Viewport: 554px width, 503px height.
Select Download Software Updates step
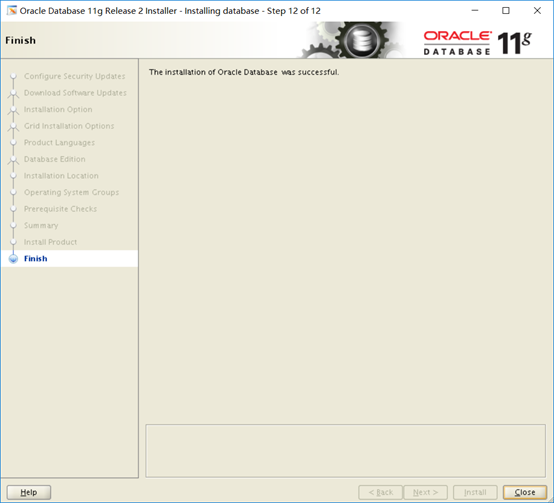pyautogui.click(x=75, y=93)
